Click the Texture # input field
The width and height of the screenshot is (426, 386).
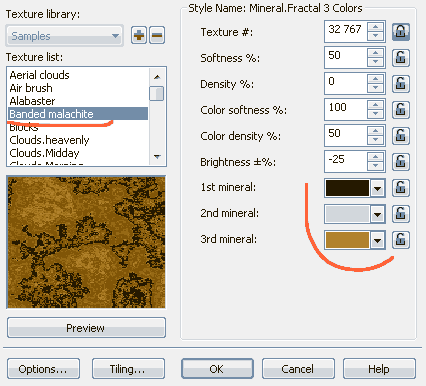point(346,31)
